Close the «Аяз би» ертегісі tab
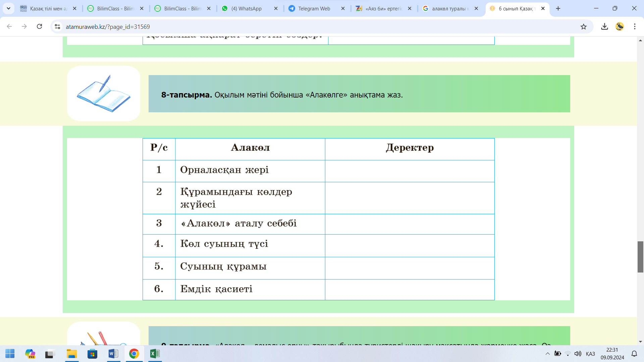Viewport: 644px width, 362px height. (410, 8)
